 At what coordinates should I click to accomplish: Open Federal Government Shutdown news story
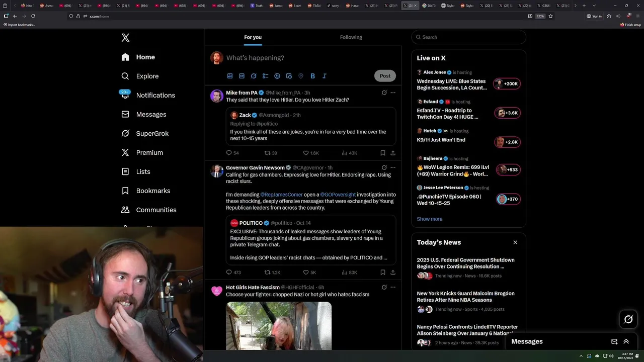pos(468,267)
